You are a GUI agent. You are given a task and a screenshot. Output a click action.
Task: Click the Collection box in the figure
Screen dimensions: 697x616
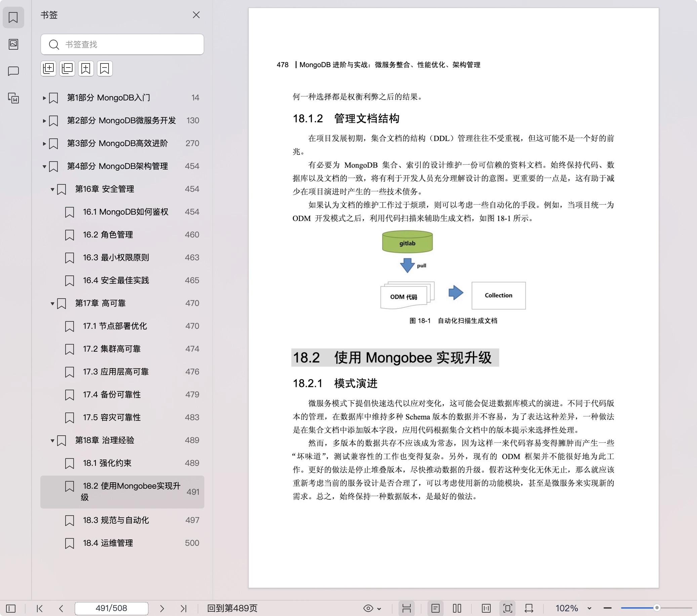click(498, 296)
